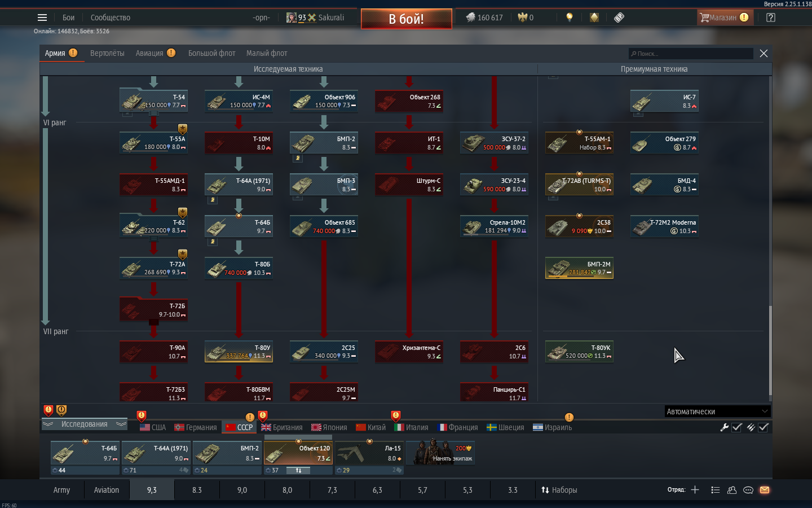
Task: Expand the group under БМП-3 card
Action: (297, 198)
